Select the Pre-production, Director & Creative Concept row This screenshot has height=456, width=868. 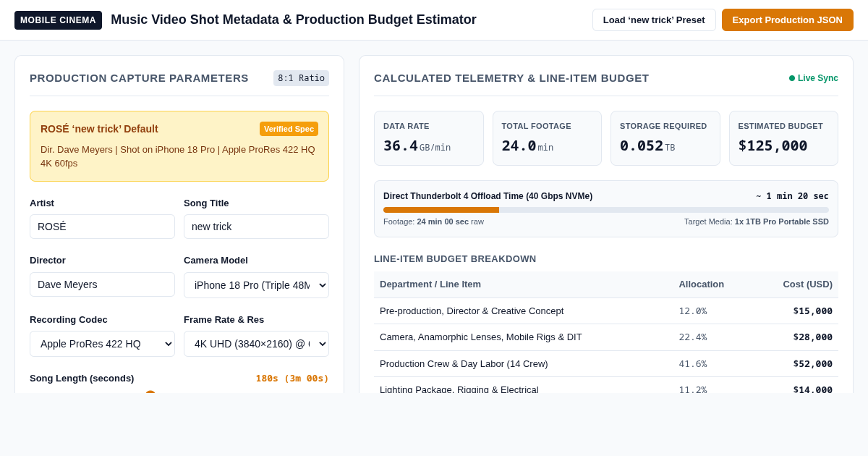(x=606, y=311)
